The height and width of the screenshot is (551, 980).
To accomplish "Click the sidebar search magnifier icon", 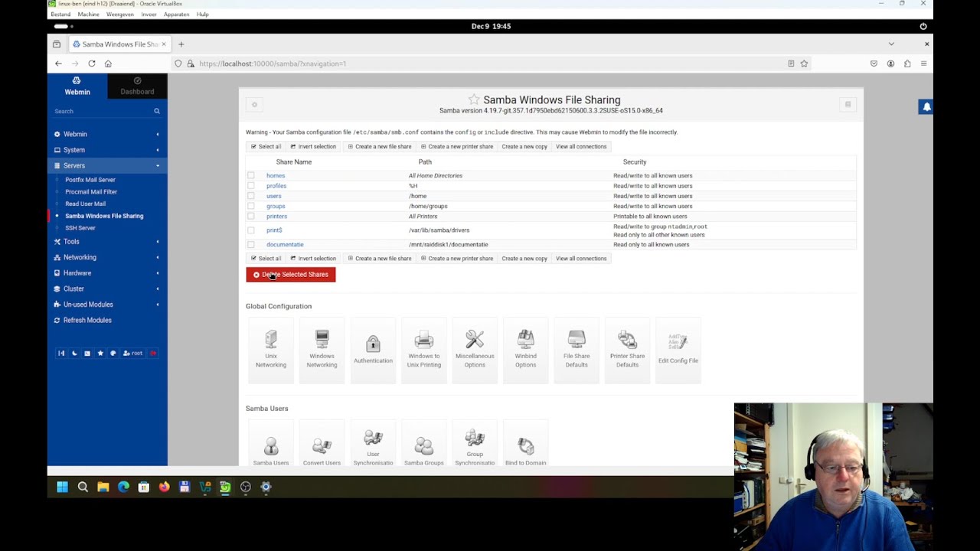I will [x=157, y=111].
